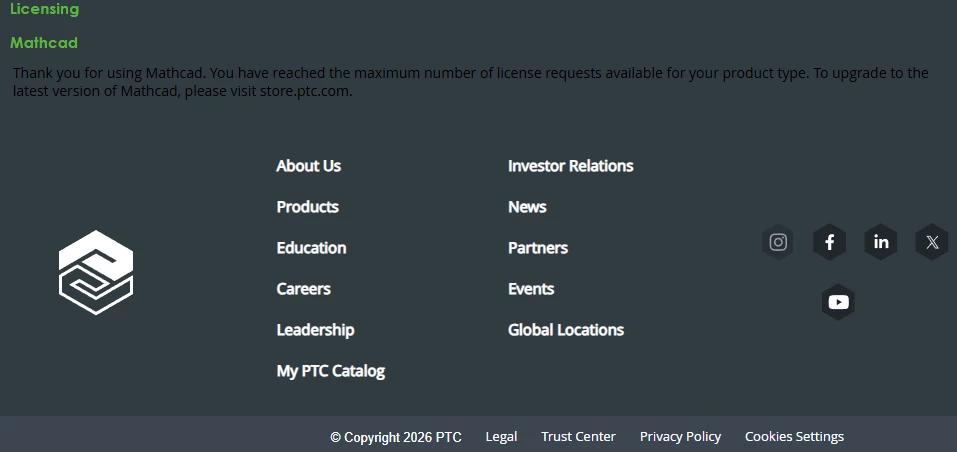Open the Leadership link

click(x=315, y=330)
